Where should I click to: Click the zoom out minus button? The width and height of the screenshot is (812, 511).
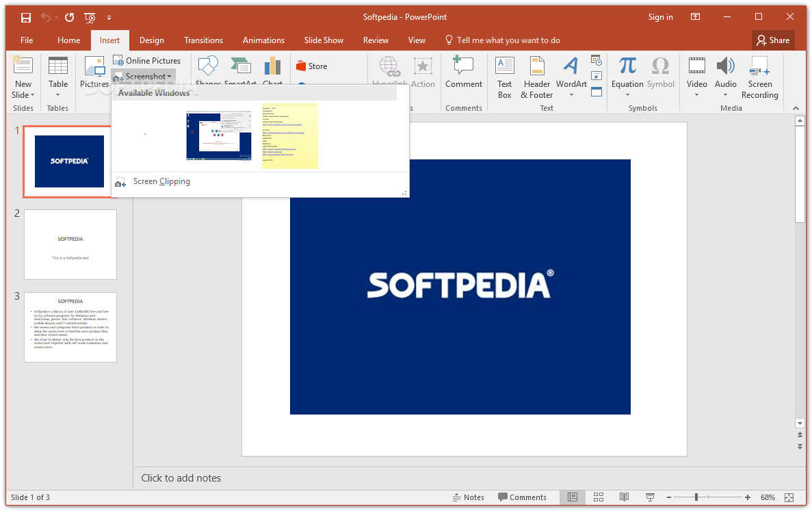[x=668, y=497]
